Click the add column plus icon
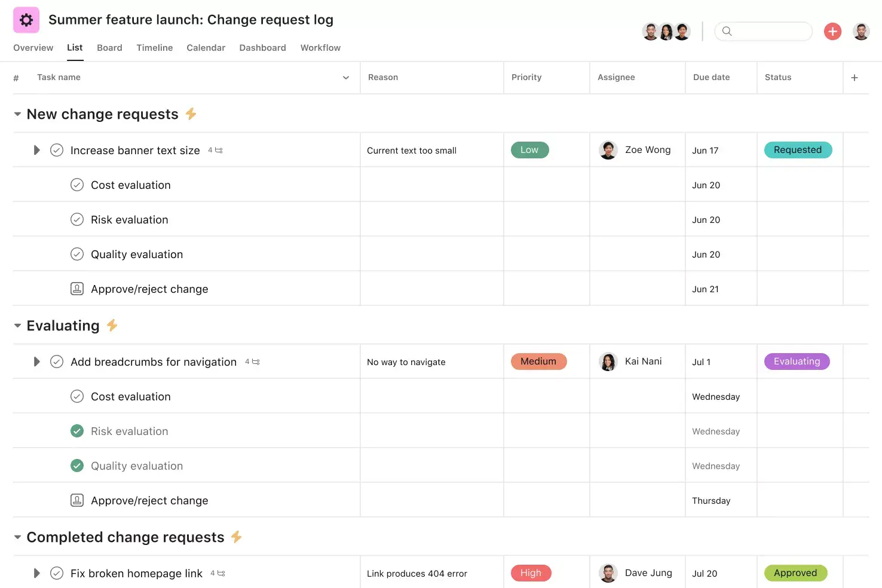The image size is (882, 588). (x=855, y=77)
